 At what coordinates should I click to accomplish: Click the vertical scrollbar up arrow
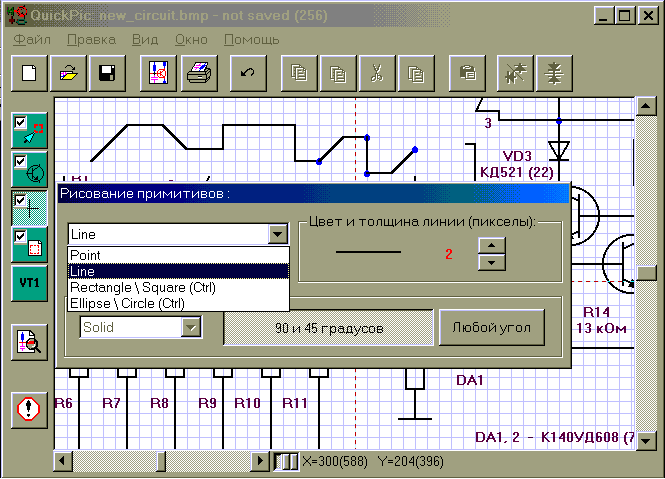click(x=646, y=106)
